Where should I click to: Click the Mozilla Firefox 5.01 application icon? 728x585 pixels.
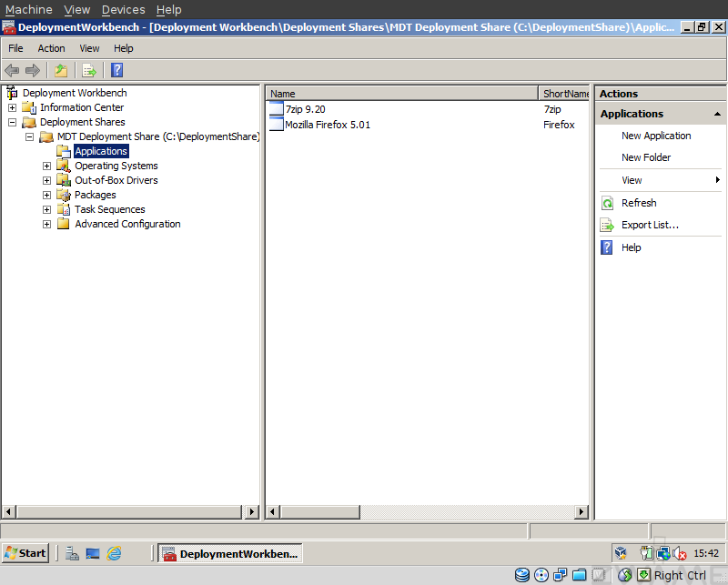277,124
